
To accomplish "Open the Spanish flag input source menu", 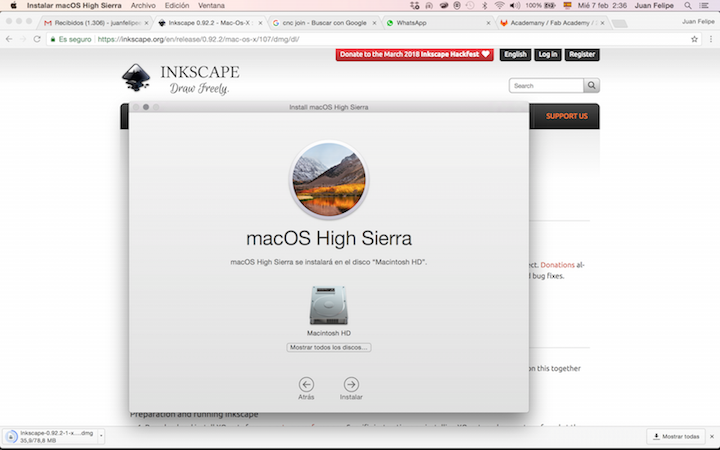I will [568, 6].
